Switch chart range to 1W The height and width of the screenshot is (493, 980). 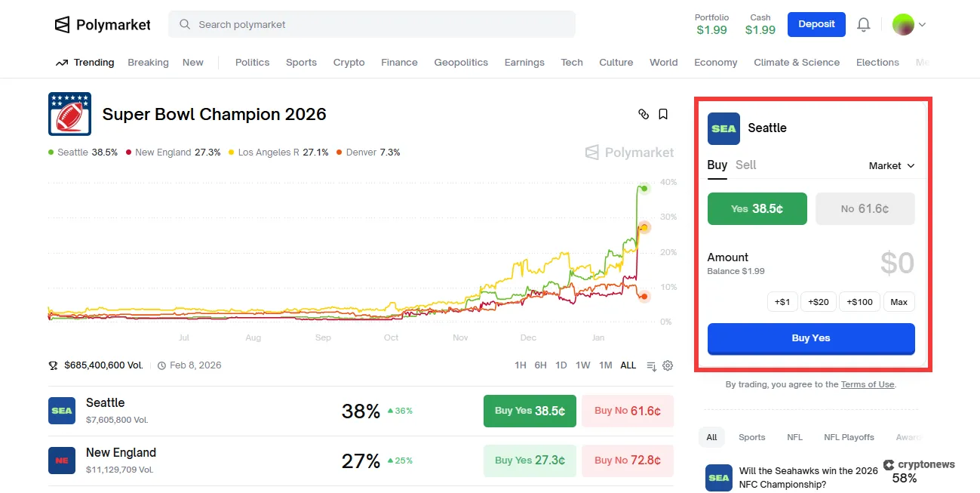tap(582, 365)
